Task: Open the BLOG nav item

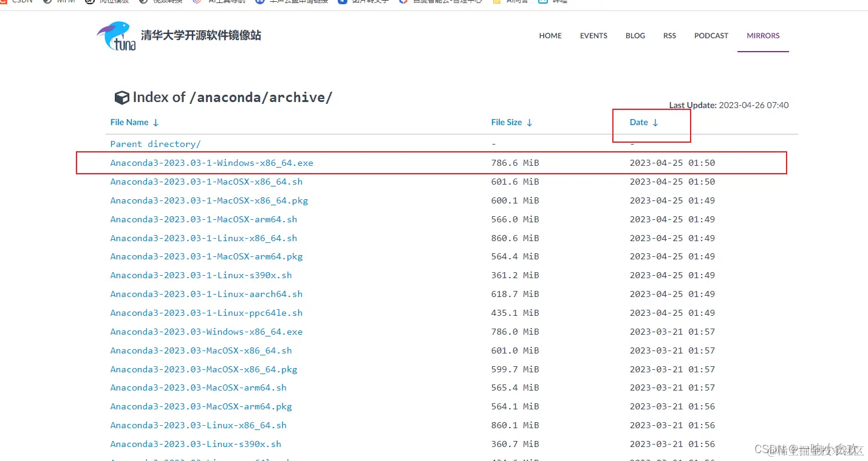Action: (635, 36)
